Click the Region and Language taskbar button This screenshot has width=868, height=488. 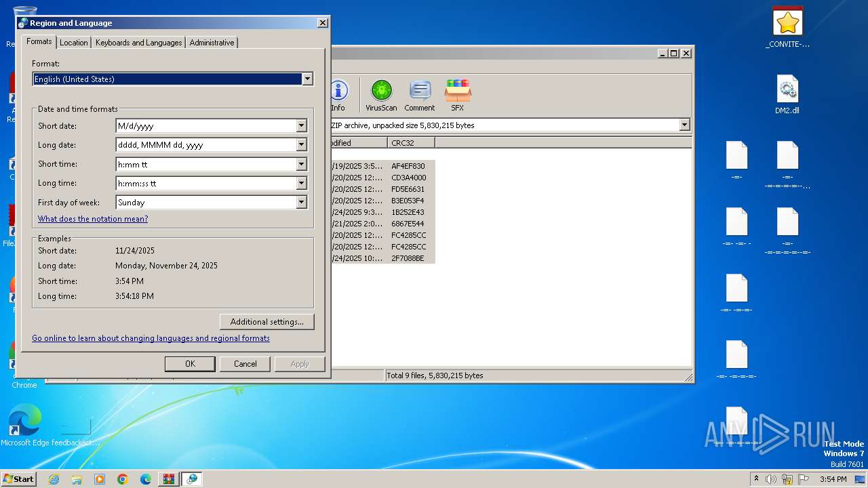192,479
